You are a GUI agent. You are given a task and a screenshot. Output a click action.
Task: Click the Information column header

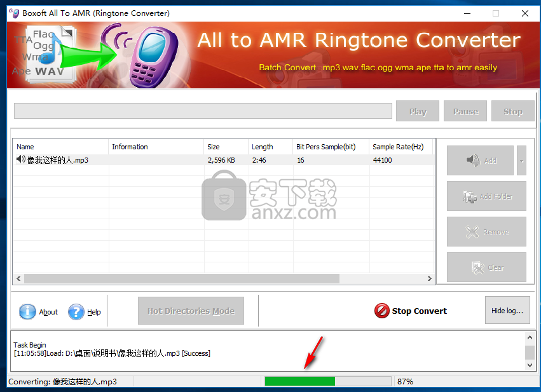pyautogui.click(x=156, y=147)
